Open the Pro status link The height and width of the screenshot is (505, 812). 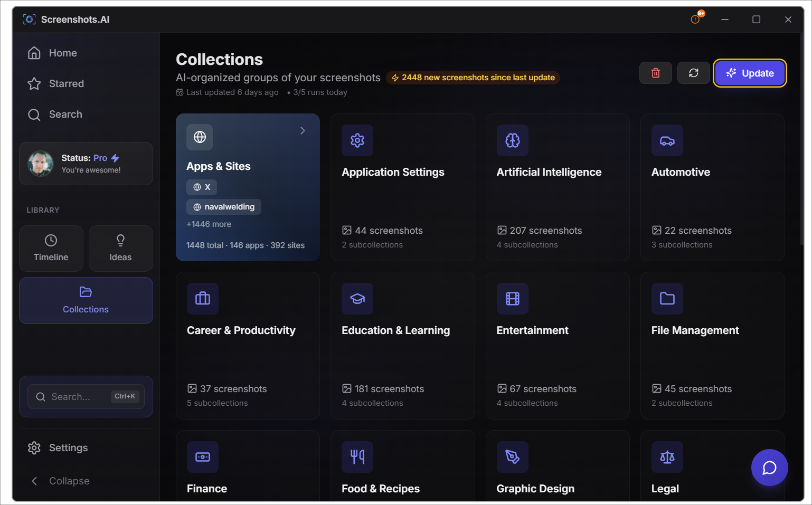[x=100, y=158]
